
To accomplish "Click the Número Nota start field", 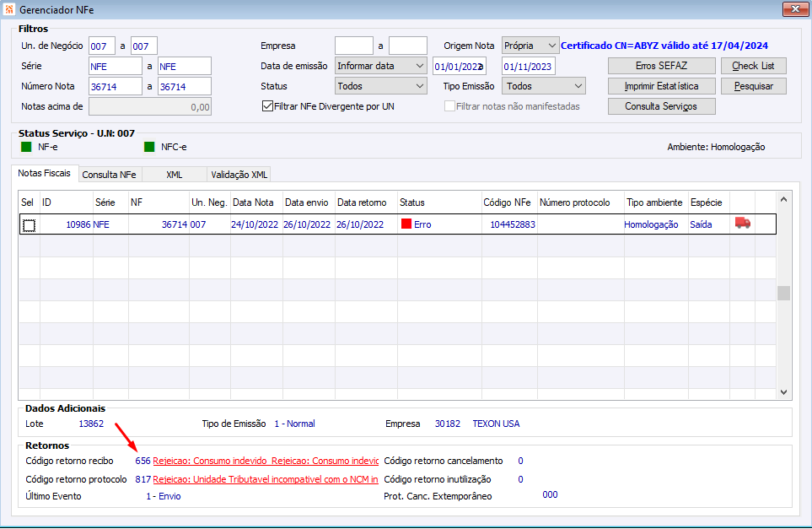I will (x=115, y=87).
